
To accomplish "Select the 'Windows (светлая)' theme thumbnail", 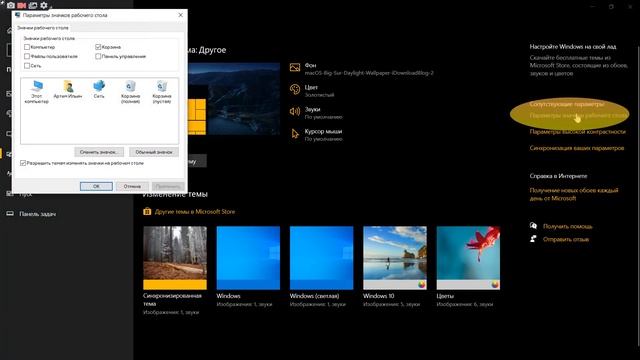I will point(322,258).
